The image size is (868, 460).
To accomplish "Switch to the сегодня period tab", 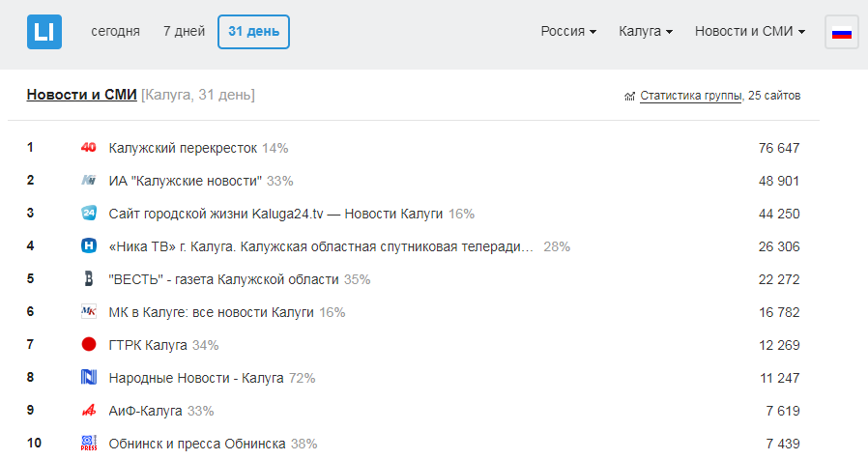I will [x=116, y=32].
